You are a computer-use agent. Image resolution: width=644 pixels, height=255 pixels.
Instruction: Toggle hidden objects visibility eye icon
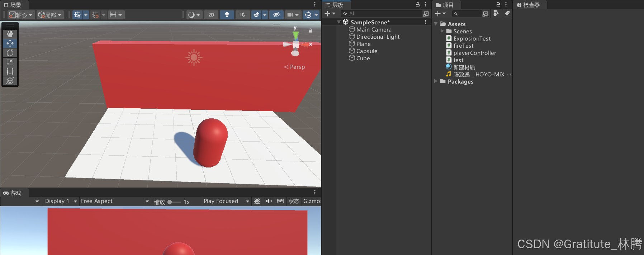click(276, 15)
